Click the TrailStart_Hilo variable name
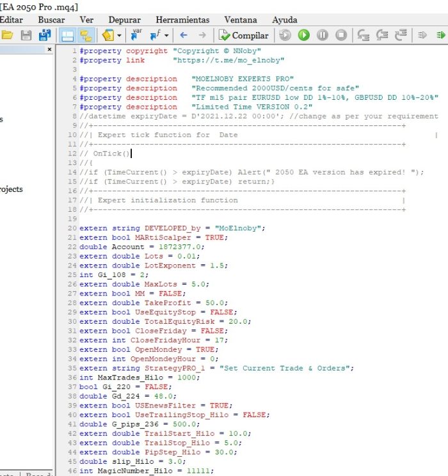Image resolution: width=448 pixels, height=476 pixels. pyautogui.click(x=179, y=434)
